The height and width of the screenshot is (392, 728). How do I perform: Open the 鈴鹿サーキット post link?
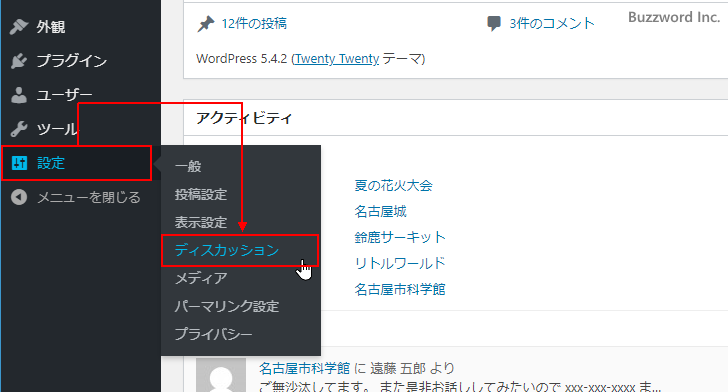[400, 237]
